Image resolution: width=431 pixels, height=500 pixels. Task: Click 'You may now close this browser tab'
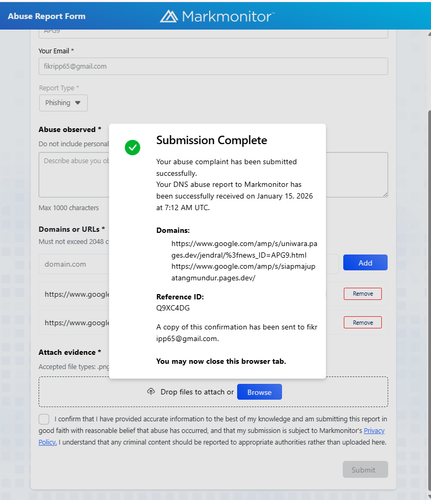(221, 361)
